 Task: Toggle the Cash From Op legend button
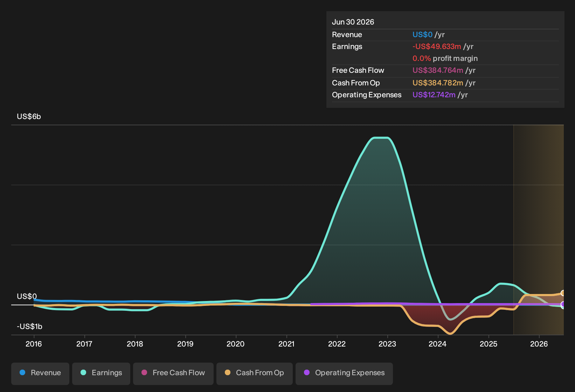coord(255,373)
